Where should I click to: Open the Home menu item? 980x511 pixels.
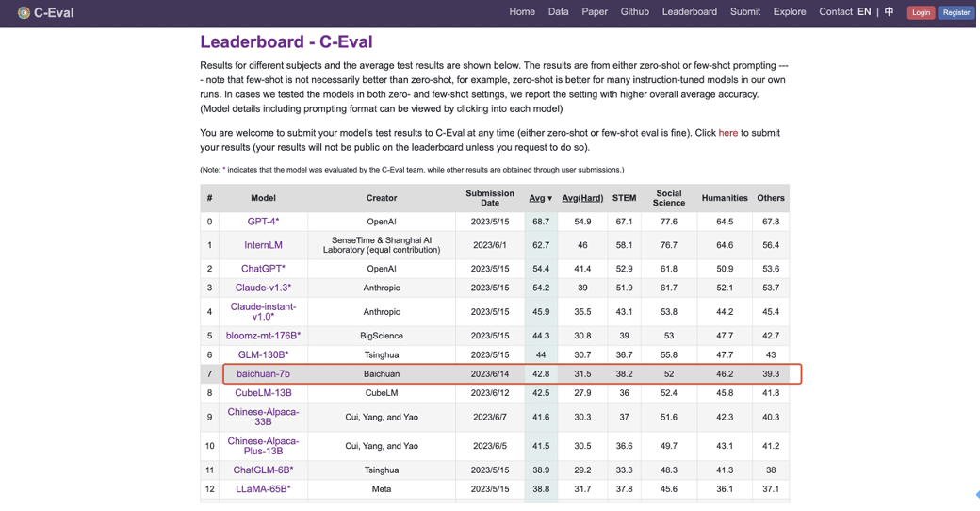point(522,12)
